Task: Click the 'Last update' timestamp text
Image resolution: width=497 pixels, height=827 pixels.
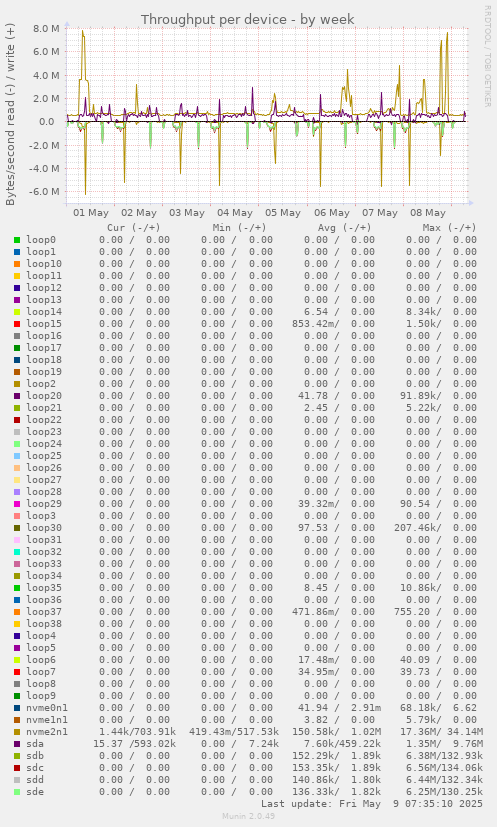Action: tap(372, 804)
